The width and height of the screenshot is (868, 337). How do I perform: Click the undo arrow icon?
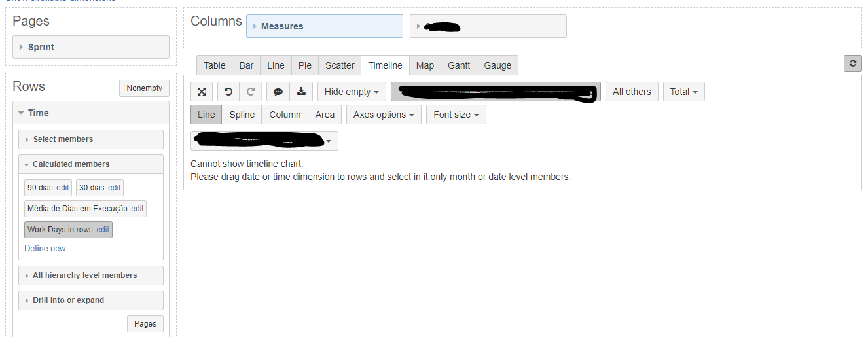point(228,92)
